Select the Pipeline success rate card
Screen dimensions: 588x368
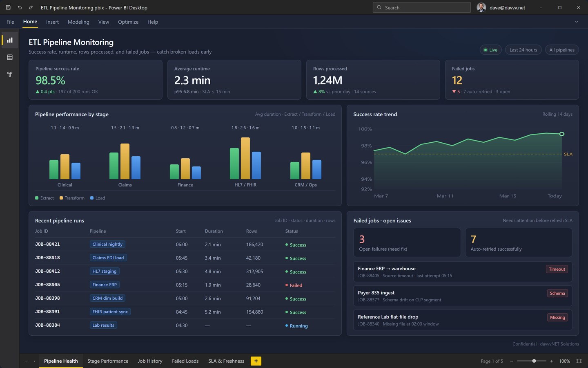96,80
